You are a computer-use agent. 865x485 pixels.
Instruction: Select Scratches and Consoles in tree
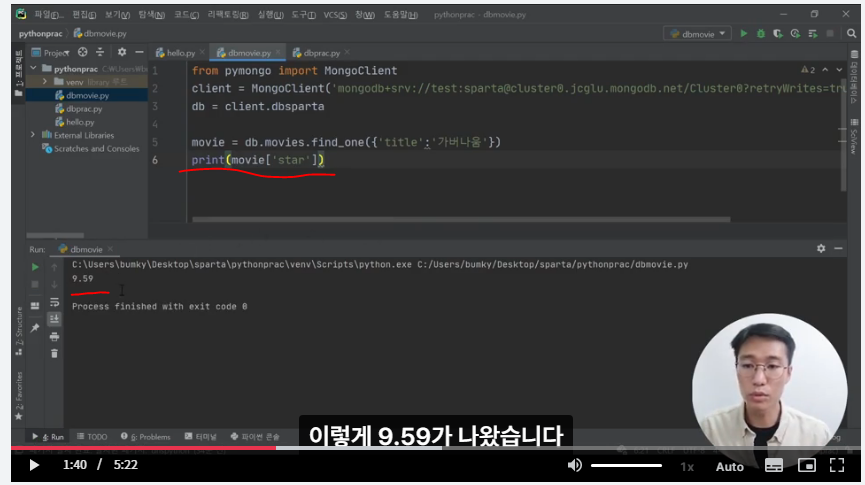90,148
